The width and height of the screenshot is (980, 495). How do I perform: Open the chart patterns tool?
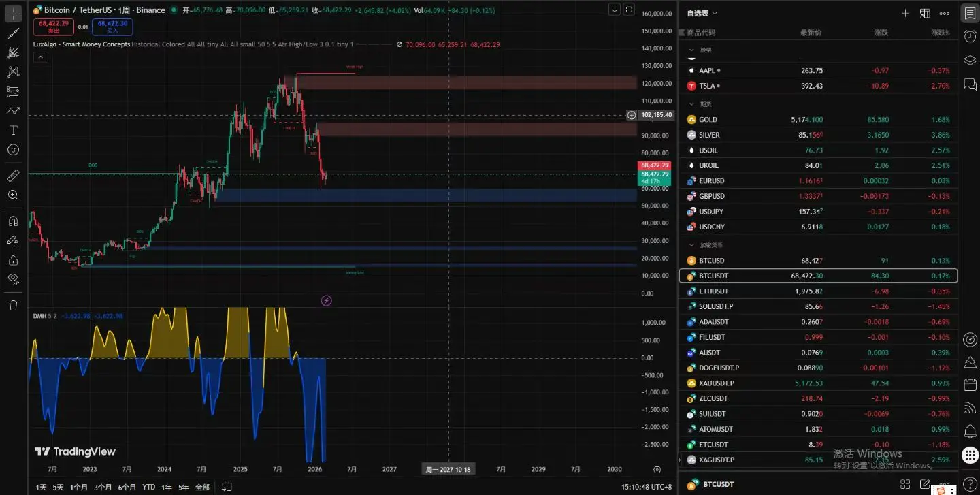click(x=13, y=71)
